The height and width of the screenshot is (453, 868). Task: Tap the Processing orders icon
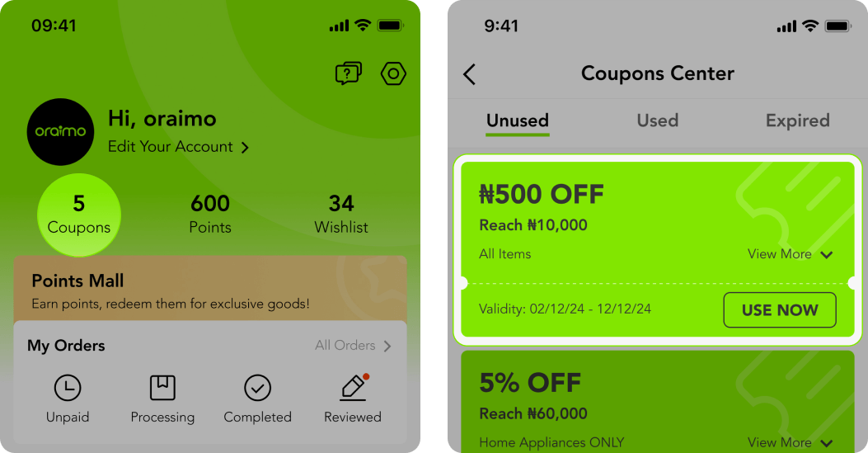click(162, 388)
